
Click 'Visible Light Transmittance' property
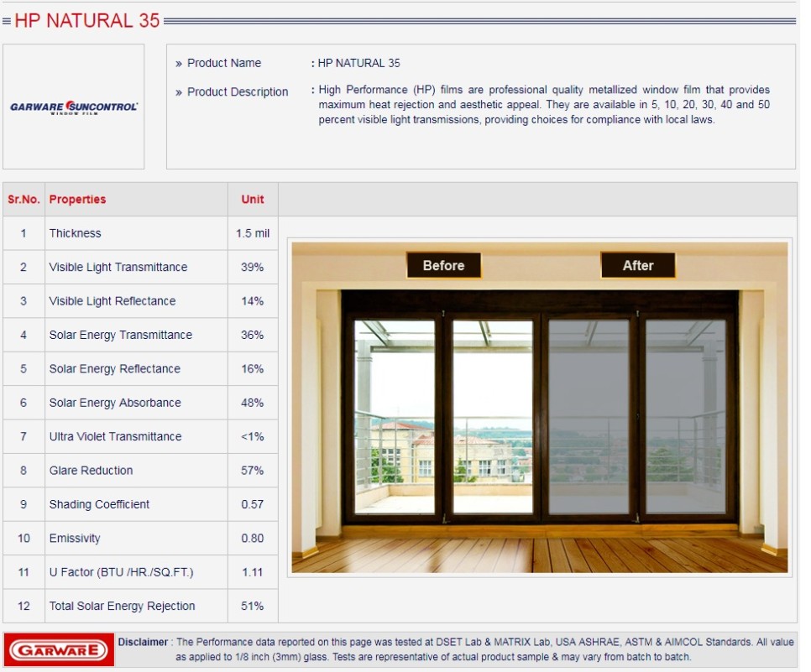click(x=118, y=268)
